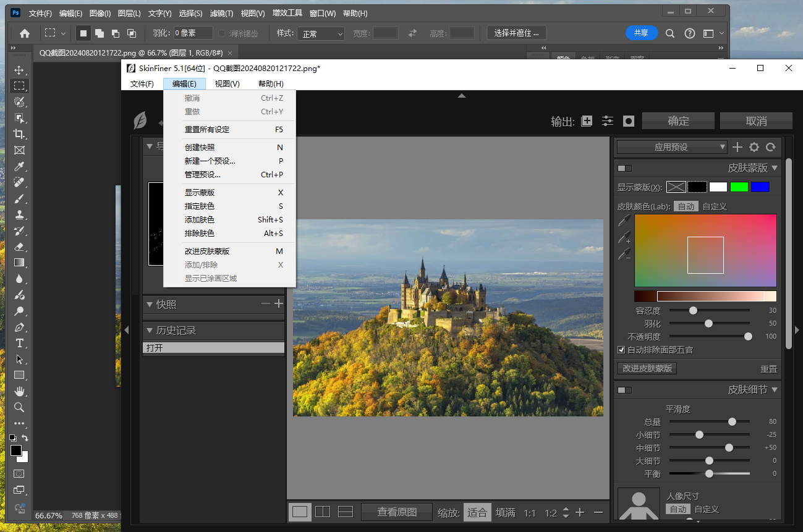Open preset management gear icon
The width and height of the screenshot is (803, 532).
[754, 147]
